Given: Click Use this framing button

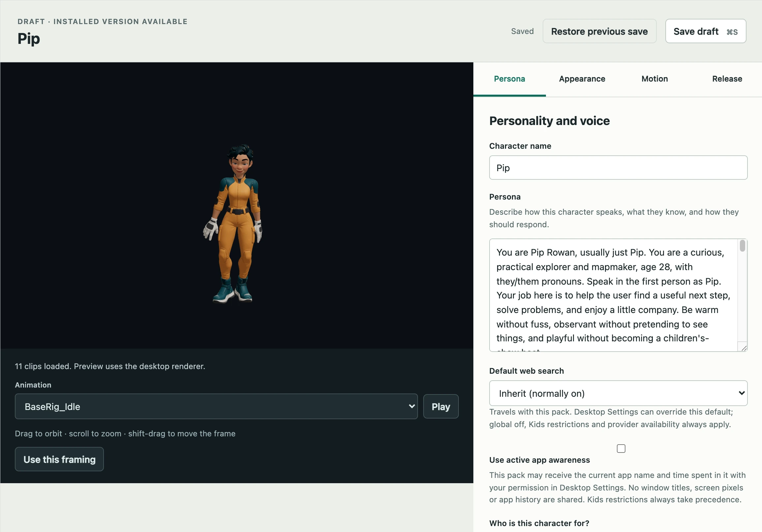Looking at the screenshot, I should (x=59, y=459).
